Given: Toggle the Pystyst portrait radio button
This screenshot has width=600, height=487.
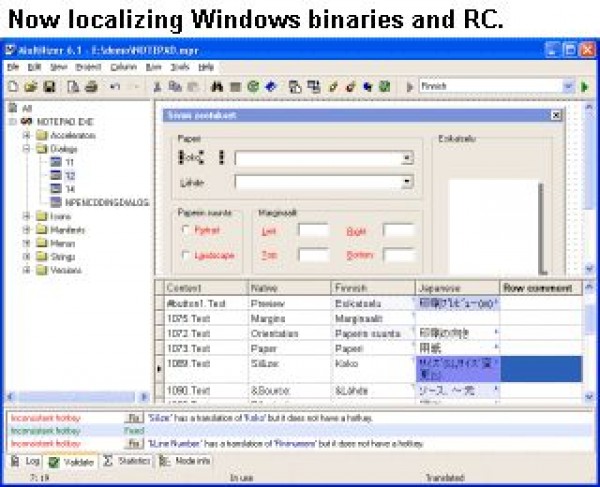Looking at the screenshot, I should tap(186, 230).
